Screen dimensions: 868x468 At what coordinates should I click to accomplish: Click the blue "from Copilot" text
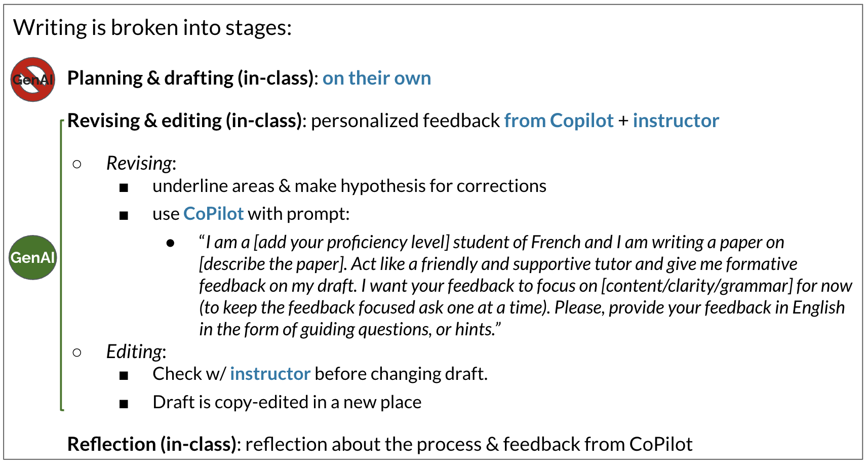559,121
